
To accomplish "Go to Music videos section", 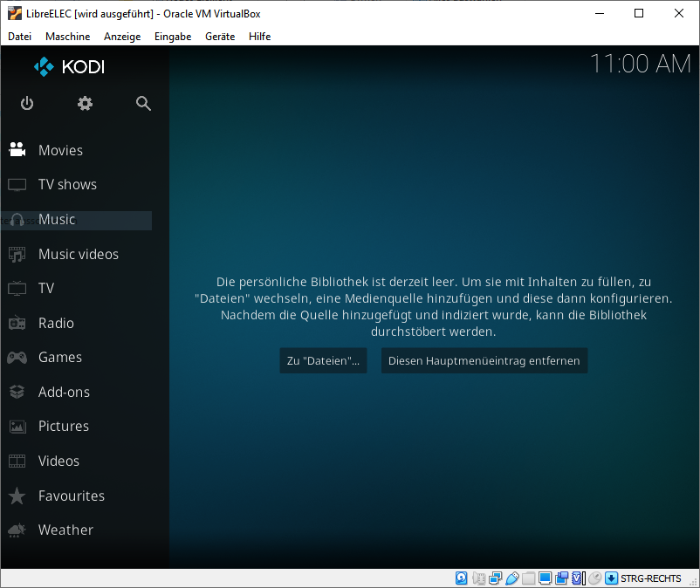I will tap(78, 255).
